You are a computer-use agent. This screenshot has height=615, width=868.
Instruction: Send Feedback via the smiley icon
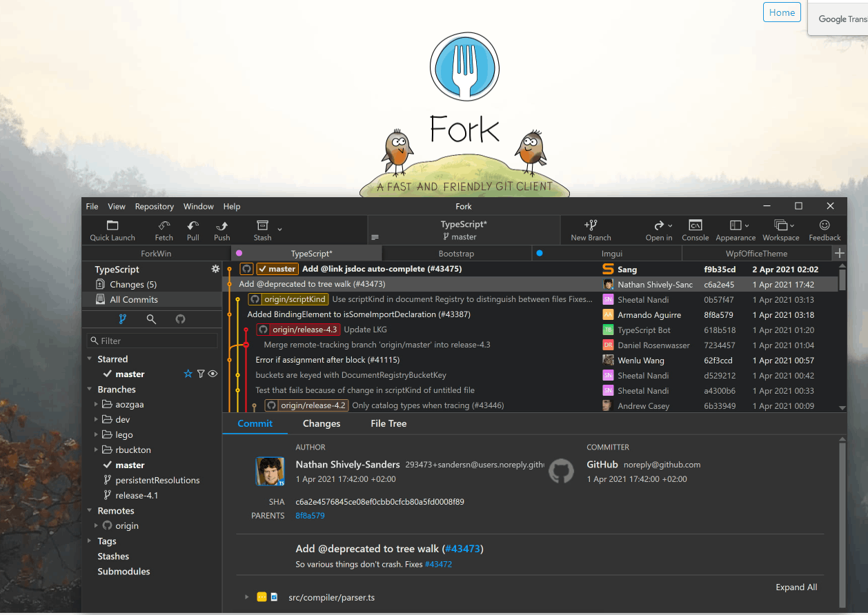coord(825,225)
